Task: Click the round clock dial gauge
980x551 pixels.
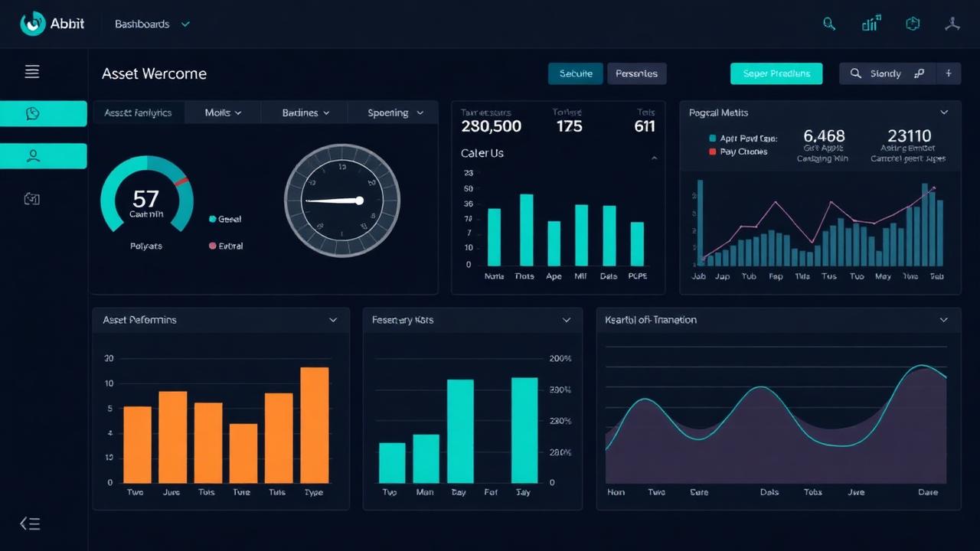Action: tap(342, 201)
